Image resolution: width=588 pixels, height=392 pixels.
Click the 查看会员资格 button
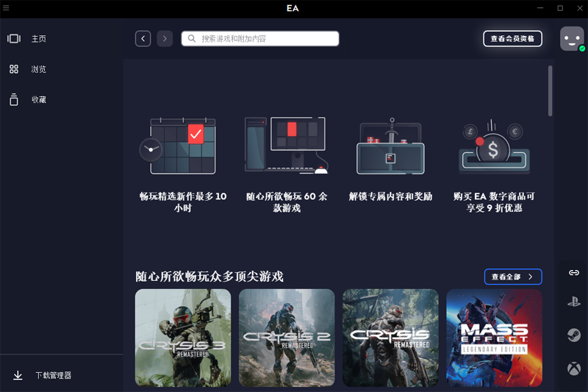point(512,38)
